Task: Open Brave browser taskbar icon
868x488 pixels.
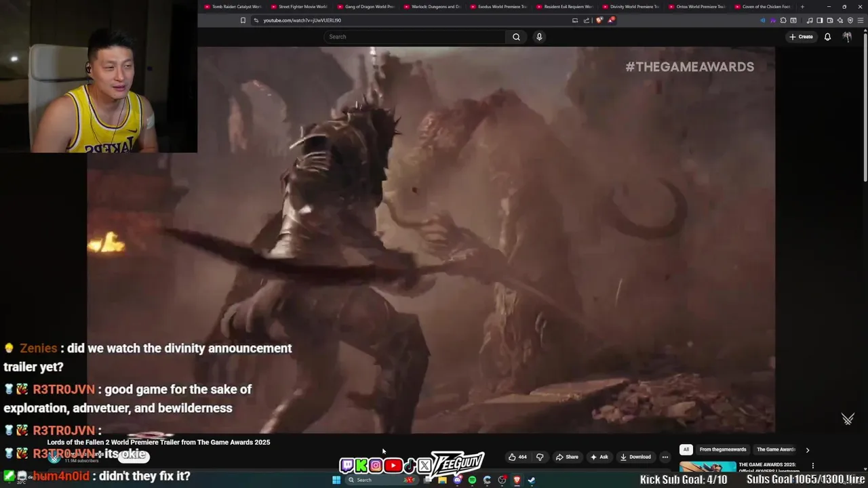Action: (x=517, y=480)
